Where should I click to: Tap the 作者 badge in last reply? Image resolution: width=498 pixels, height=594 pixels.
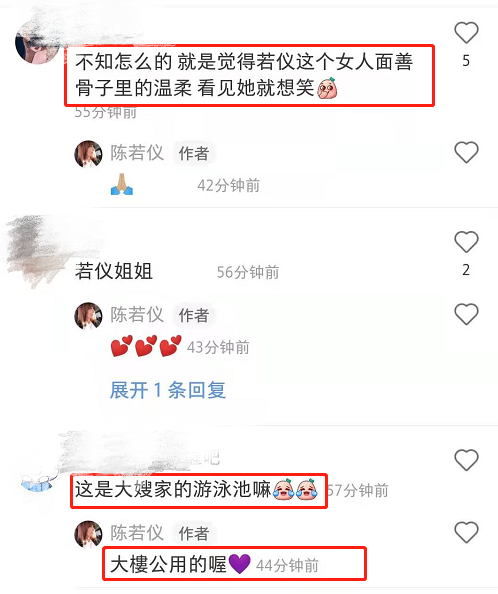tap(194, 534)
